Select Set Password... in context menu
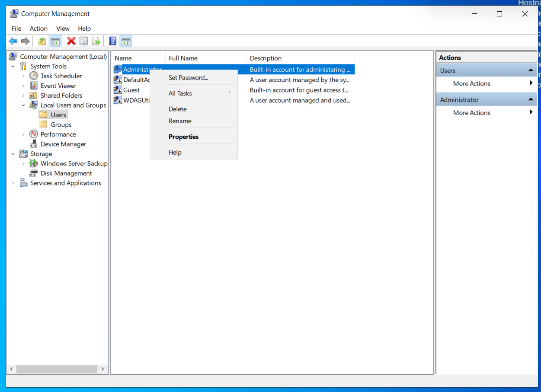The image size is (541, 392). (188, 78)
